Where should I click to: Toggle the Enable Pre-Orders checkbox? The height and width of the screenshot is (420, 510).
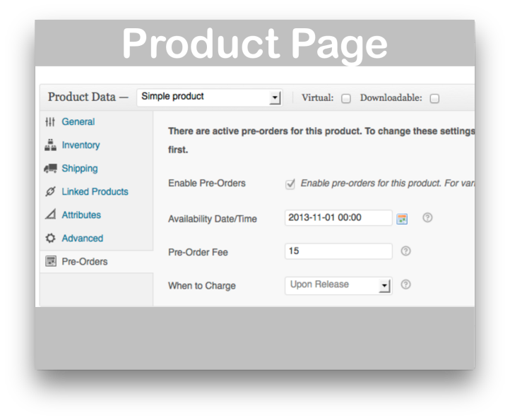(290, 184)
